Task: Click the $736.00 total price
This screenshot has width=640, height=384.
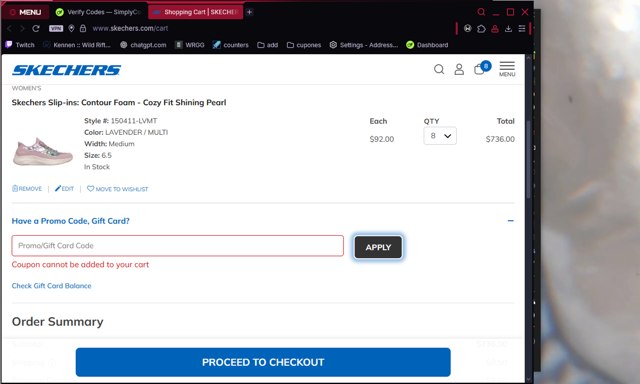Action: 500,139
